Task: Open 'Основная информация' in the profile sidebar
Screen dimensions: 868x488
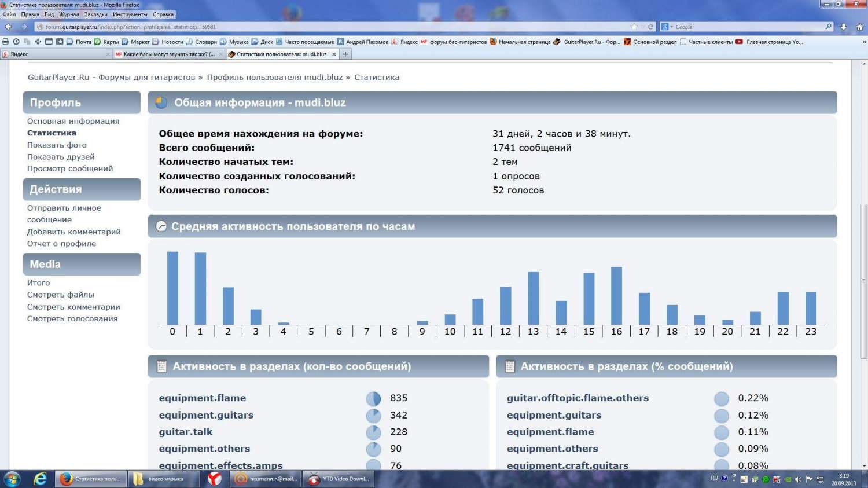Action: pyautogui.click(x=73, y=121)
